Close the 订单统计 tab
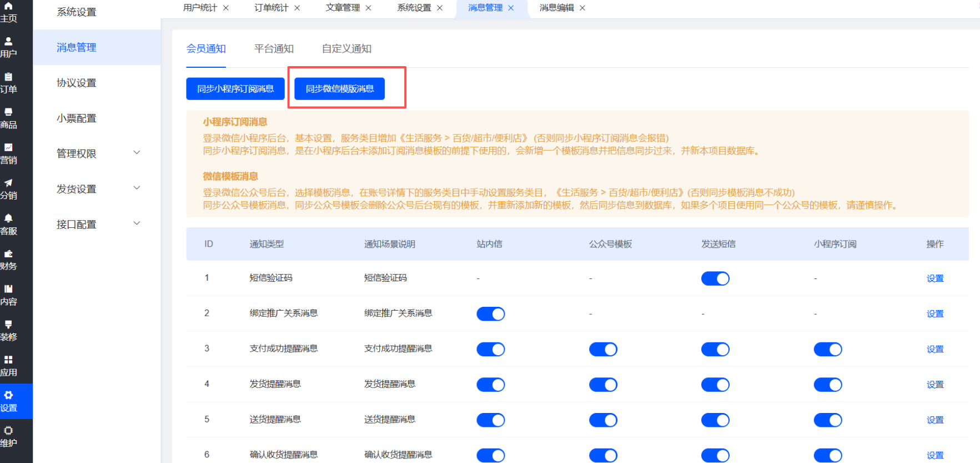 coord(297,8)
